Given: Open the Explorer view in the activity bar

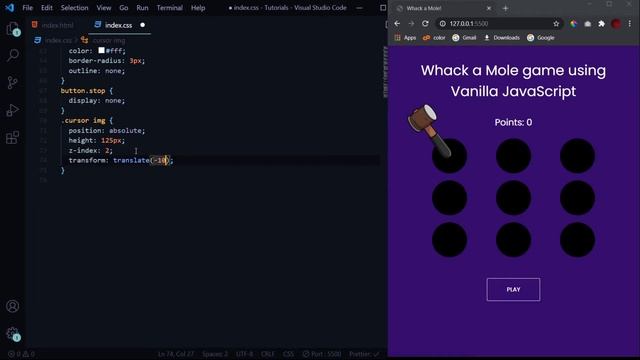Looking at the screenshot, I should (13, 29).
